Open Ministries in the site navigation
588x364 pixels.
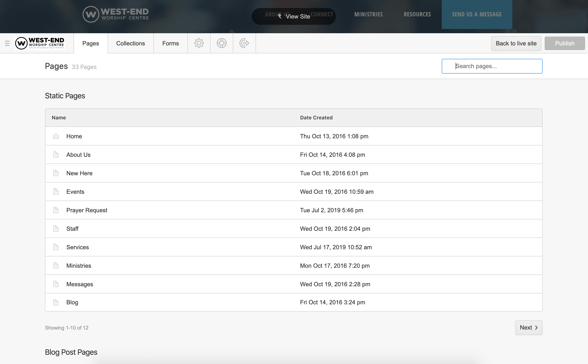point(368,15)
